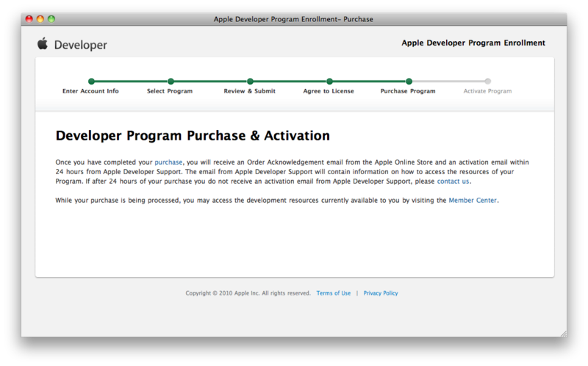Click the window title Apple Developer Program Enrollment- Purchase
The width and height of the screenshot is (588, 366).
tap(293, 19)
